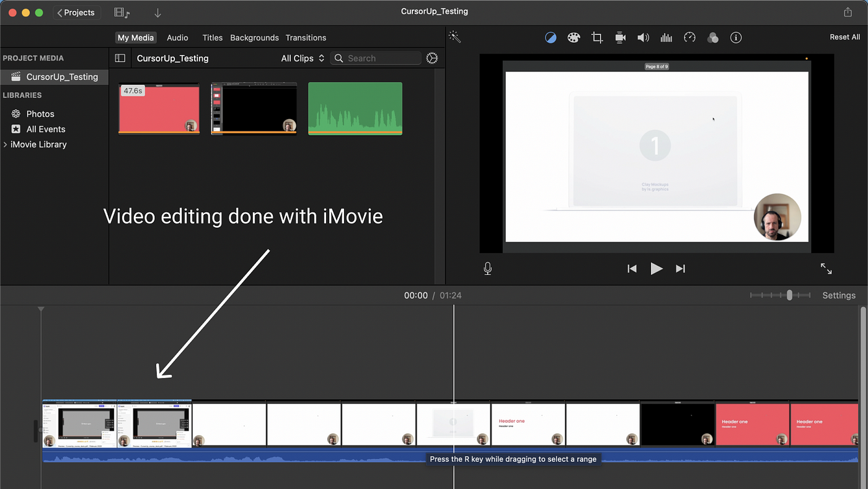Go back to Projects
The height and width of the screenshot is (489, 868).
(x=76, y=12)
